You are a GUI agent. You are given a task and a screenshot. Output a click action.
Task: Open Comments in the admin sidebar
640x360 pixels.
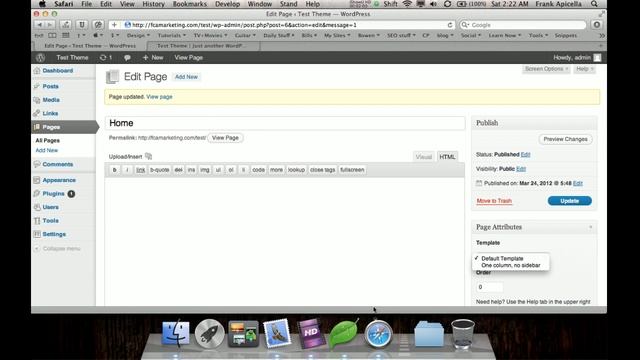click(x=58, y=164)
